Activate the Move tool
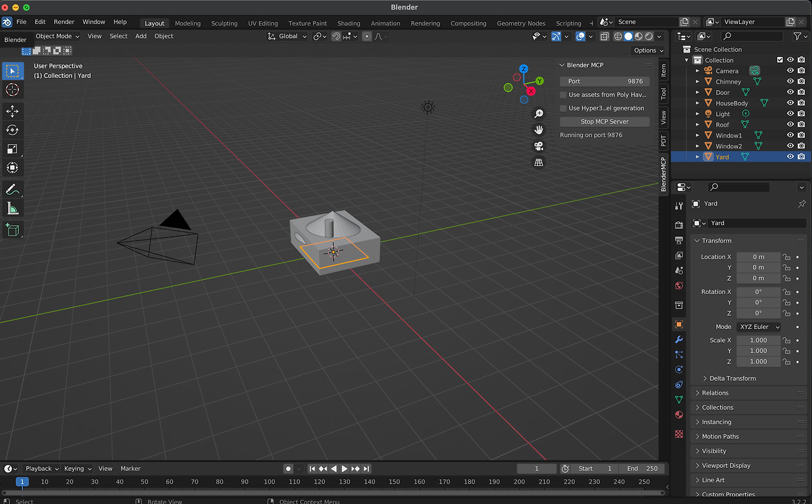 12,112
